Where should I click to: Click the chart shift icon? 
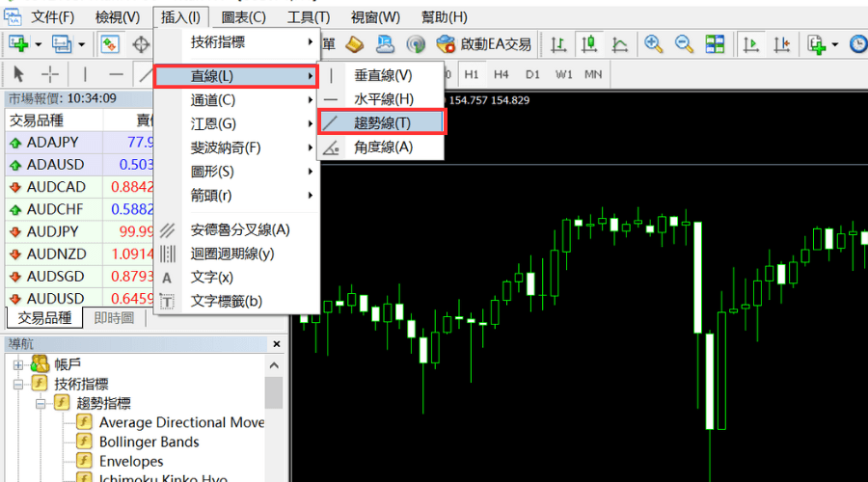coord(781,44)
